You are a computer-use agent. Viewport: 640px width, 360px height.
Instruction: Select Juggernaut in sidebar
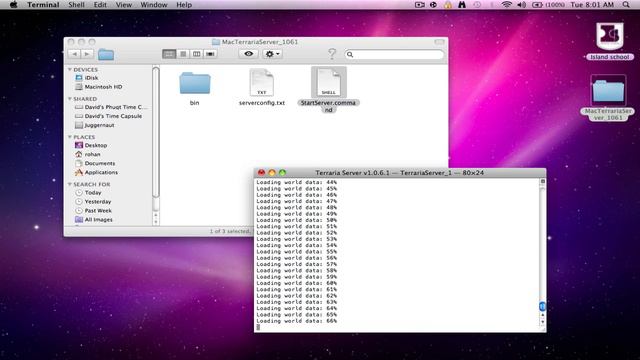tap(95, 125)
